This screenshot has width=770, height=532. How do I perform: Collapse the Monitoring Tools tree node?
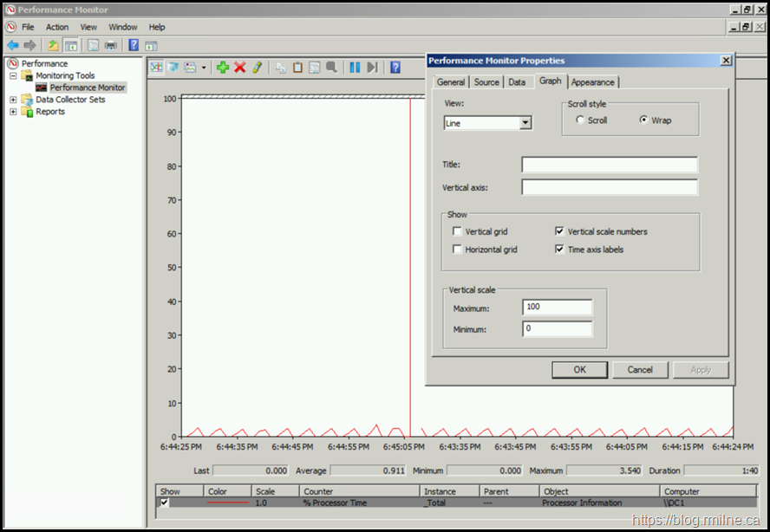click(x=13, y=75)
